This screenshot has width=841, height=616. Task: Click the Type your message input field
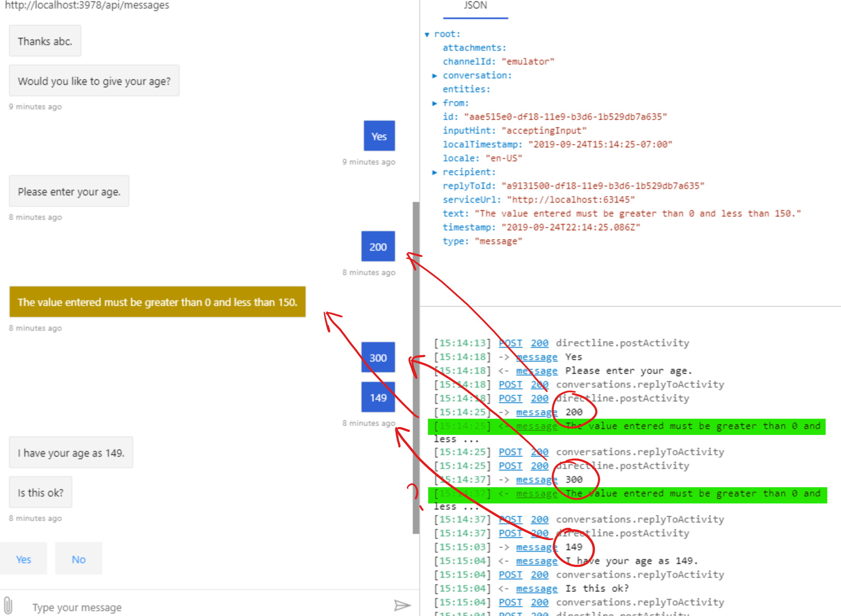[122, 607]
